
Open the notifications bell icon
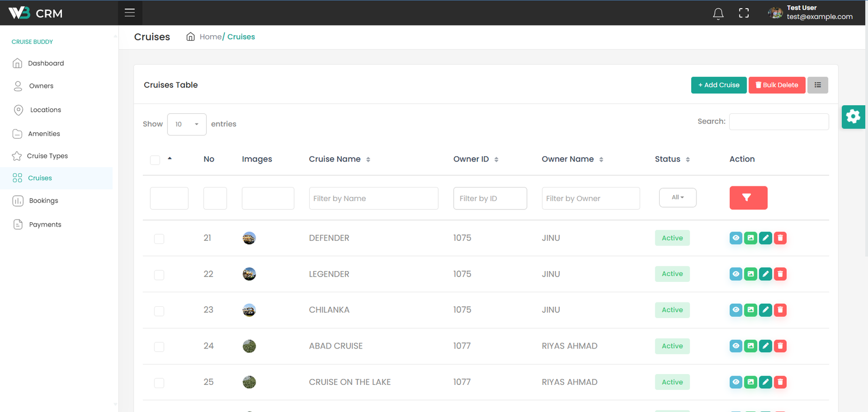[x=718, y=14]
